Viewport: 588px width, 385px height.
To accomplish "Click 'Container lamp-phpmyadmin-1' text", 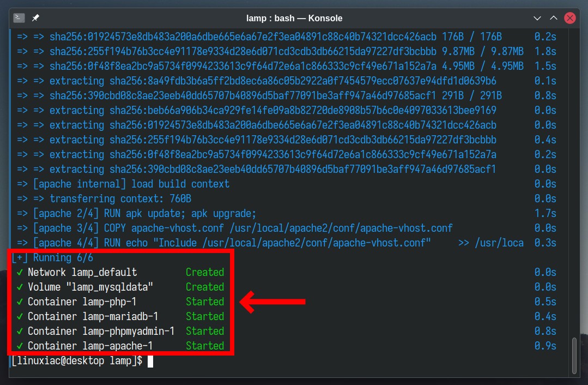I will (101, 331).
